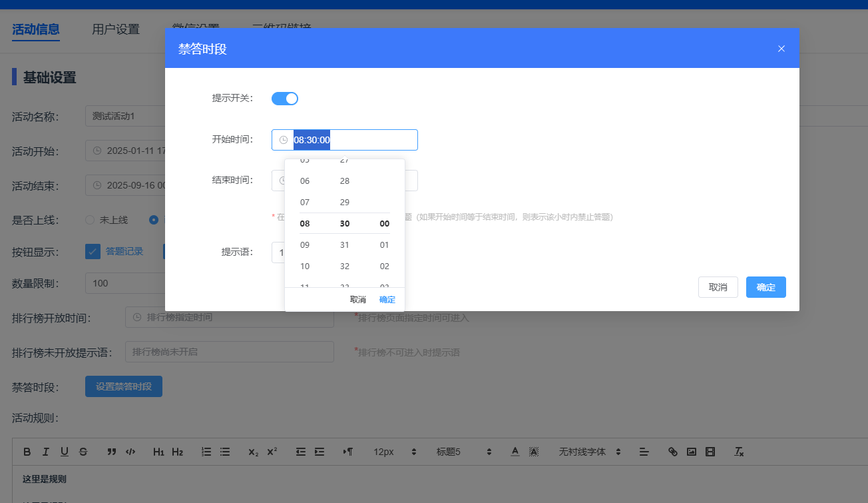Apply H2 heading in rules editor
868x503 pixels.
click(178, 452)
